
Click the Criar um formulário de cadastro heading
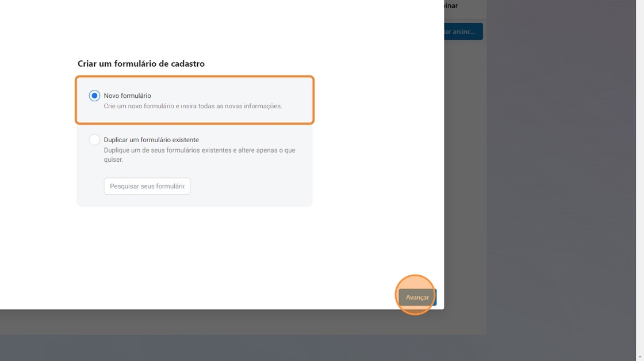141,64
